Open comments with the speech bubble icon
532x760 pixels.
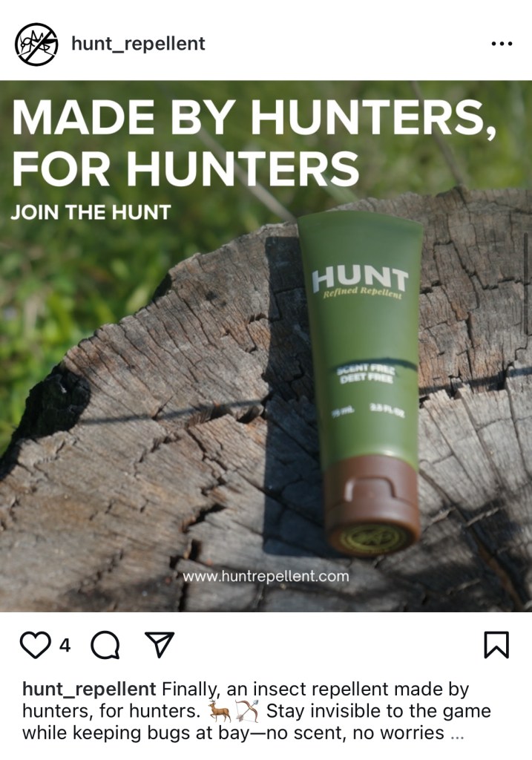[x=105, y=645]
